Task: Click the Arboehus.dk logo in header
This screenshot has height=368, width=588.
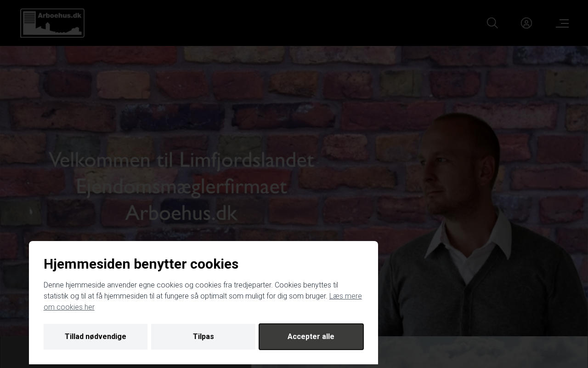Action: click(52, 23)
